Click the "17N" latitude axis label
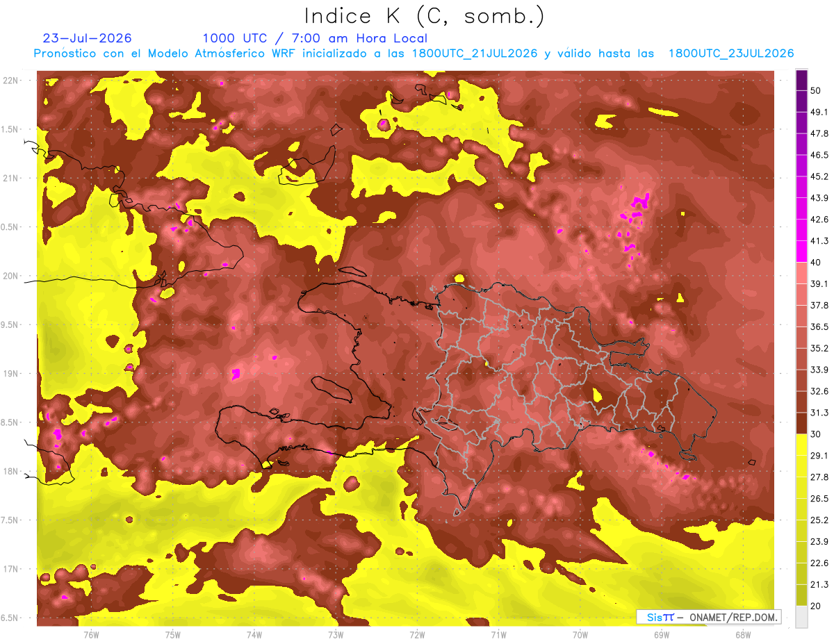 pyautogui.click(x=10, y=569)
